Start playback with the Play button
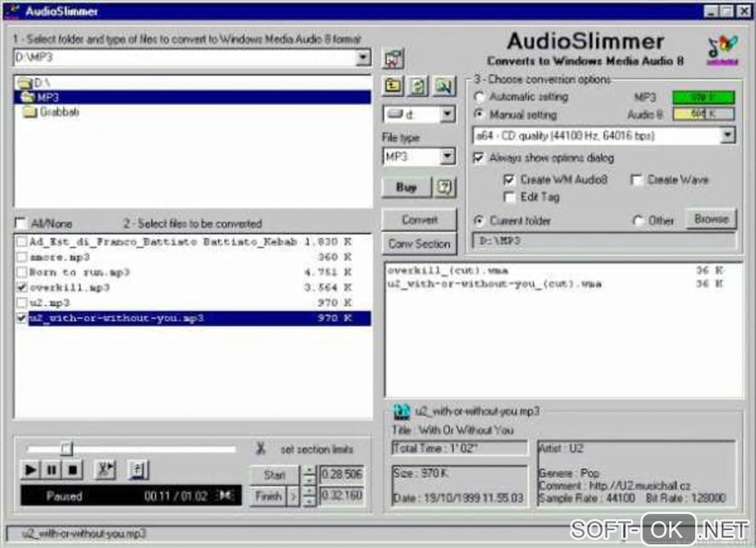Viewport: 756px width, 548px height. point(30,470)
